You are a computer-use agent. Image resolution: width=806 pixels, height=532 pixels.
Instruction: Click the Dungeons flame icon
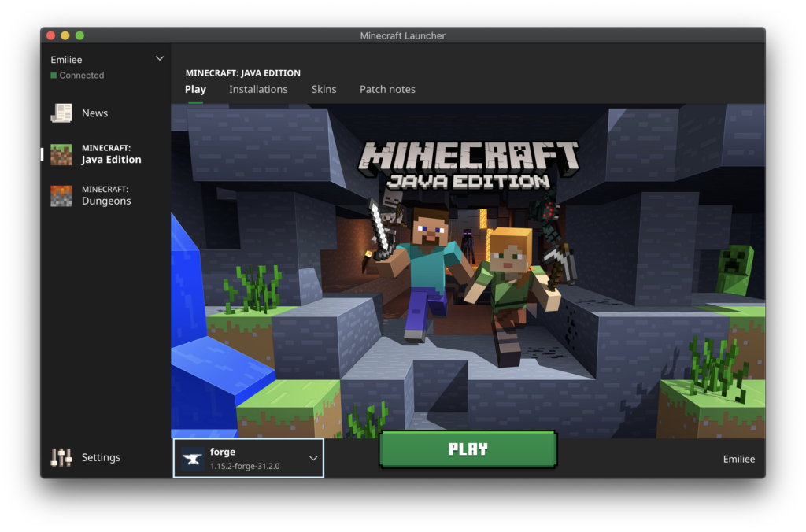(x=62, y=195)
